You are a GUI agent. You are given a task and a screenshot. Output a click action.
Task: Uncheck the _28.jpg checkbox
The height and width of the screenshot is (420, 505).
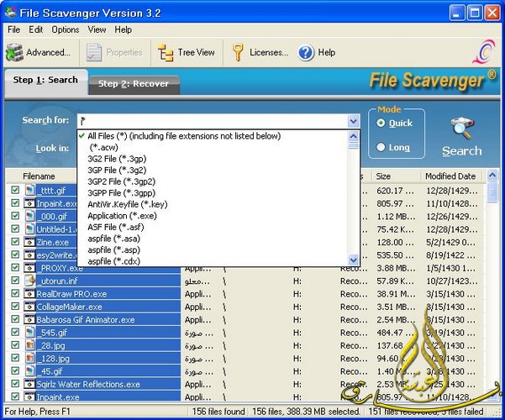(15, 345)
